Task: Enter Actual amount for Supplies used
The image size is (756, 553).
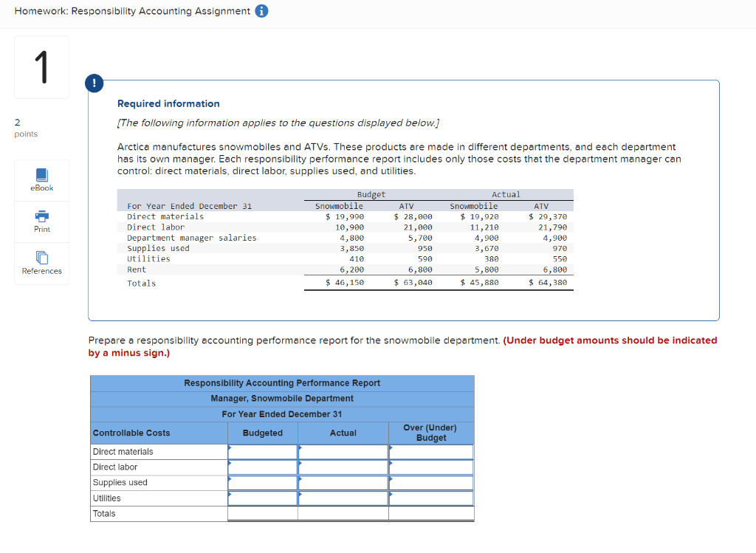Action: coord(343,482)
